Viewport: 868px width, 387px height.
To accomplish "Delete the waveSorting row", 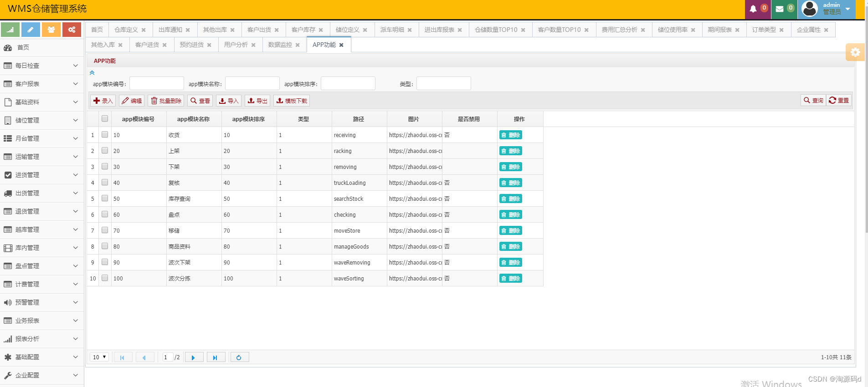I will tap(510, 279).
